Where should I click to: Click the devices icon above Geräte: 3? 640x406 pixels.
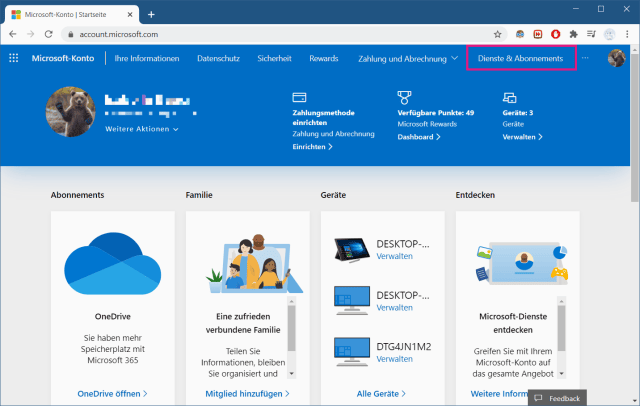[509, 98]
